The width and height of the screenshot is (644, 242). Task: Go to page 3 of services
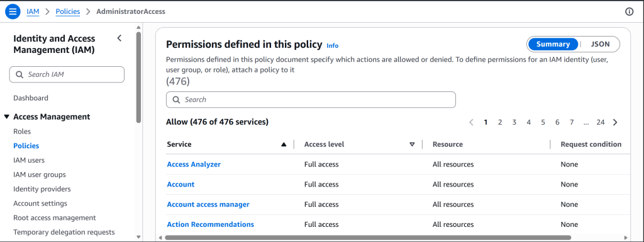click(x=514, y=122)
